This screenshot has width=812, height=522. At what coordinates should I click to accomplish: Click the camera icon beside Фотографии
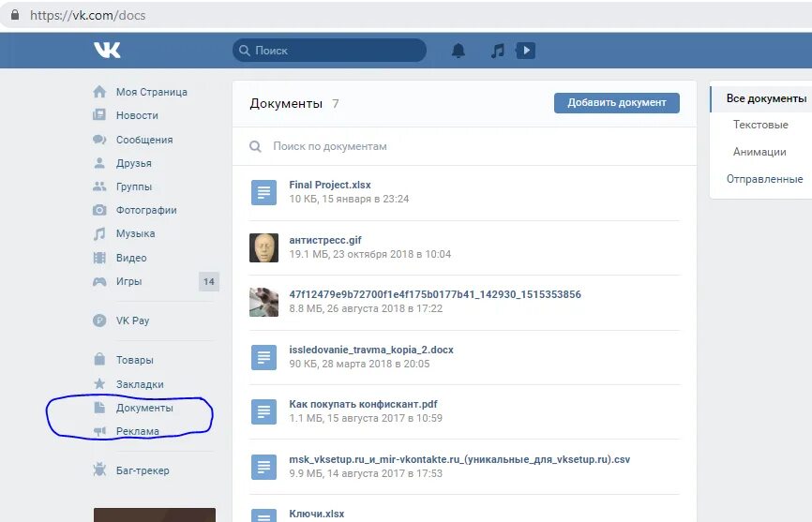click(99, 210)
